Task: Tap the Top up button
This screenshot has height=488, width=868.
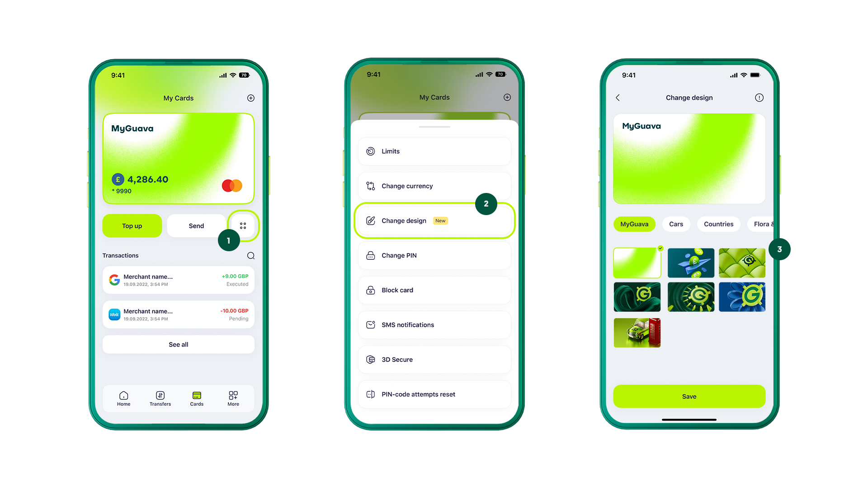Action: click(132, 226)
